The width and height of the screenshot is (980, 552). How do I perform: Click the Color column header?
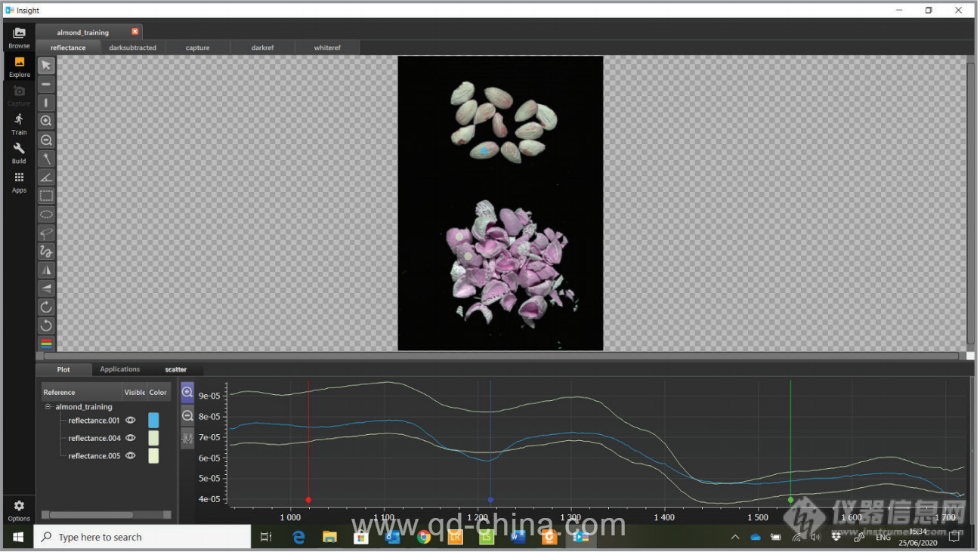pyautogui.click(x=159, y=392)
